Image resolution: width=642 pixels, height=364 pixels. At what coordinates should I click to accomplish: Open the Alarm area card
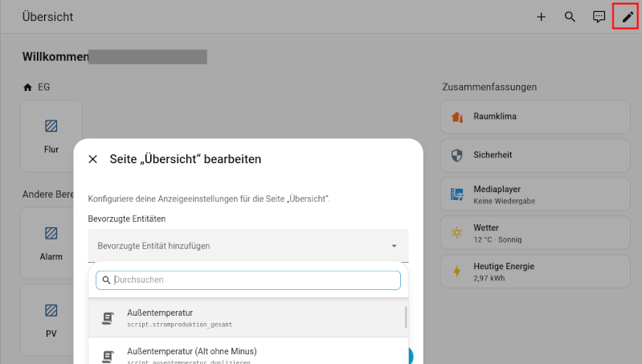tap(51, 243)
